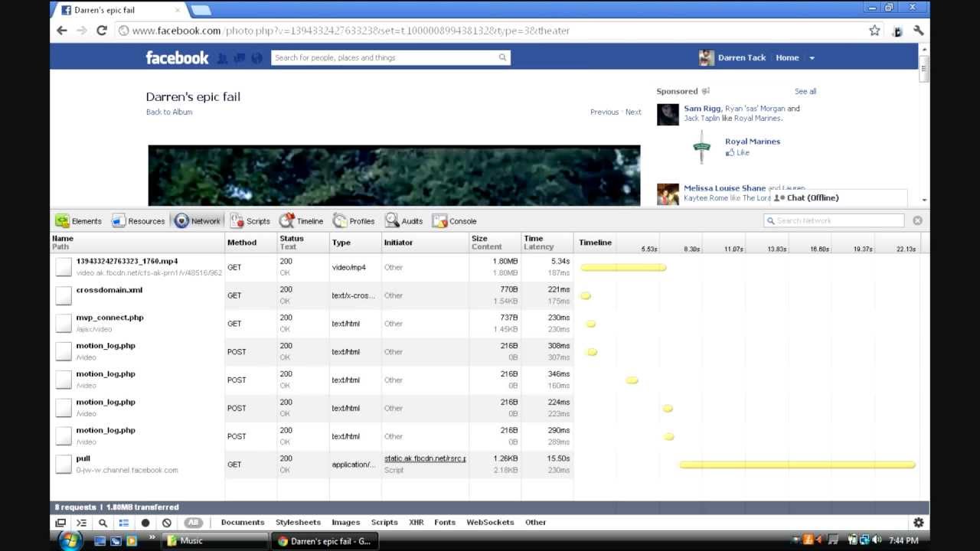Click Back to Album link

pos(169,112)
